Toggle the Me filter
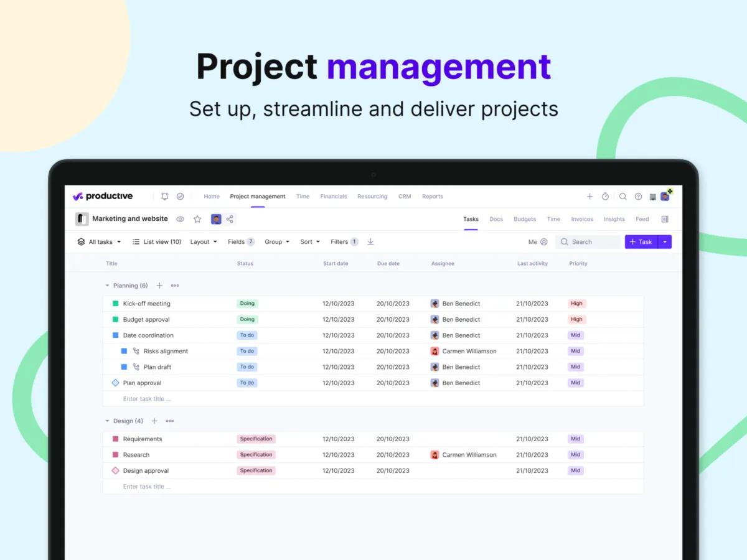 coord(538,242)
